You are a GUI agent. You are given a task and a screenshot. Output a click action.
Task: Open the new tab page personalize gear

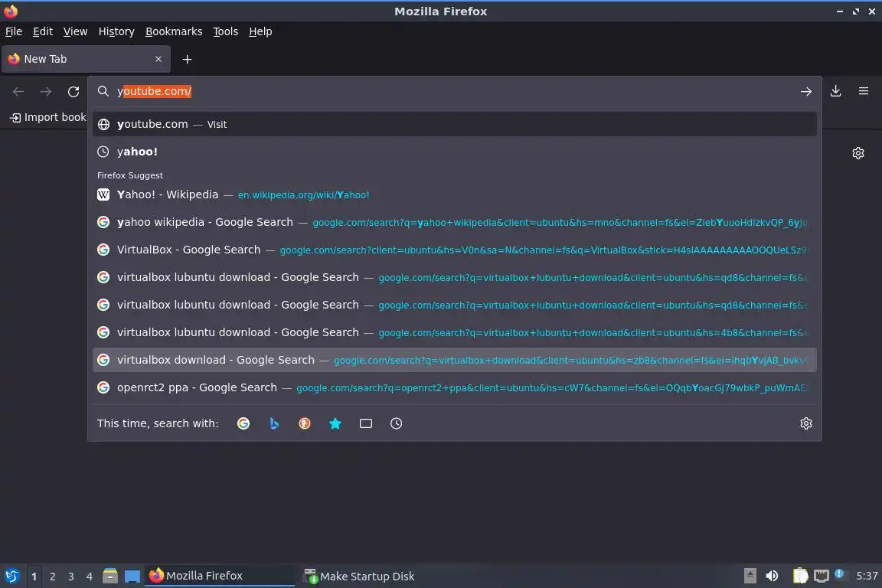858,153
